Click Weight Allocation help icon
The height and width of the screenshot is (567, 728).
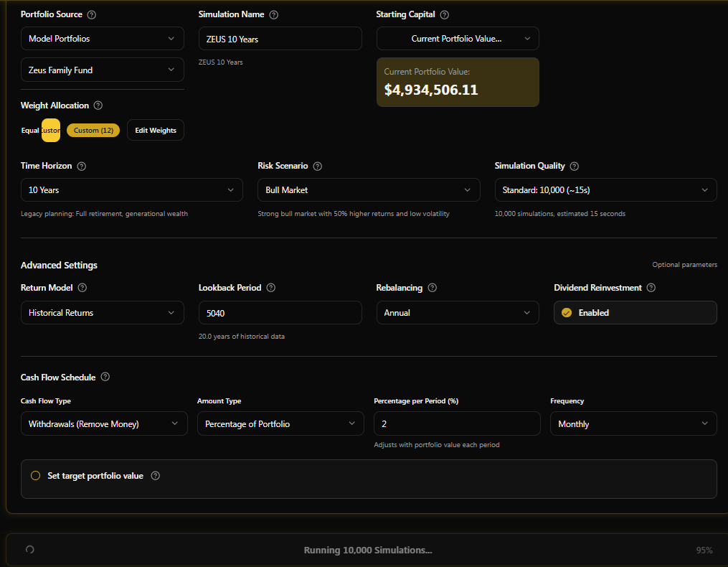tap(98, 106)
